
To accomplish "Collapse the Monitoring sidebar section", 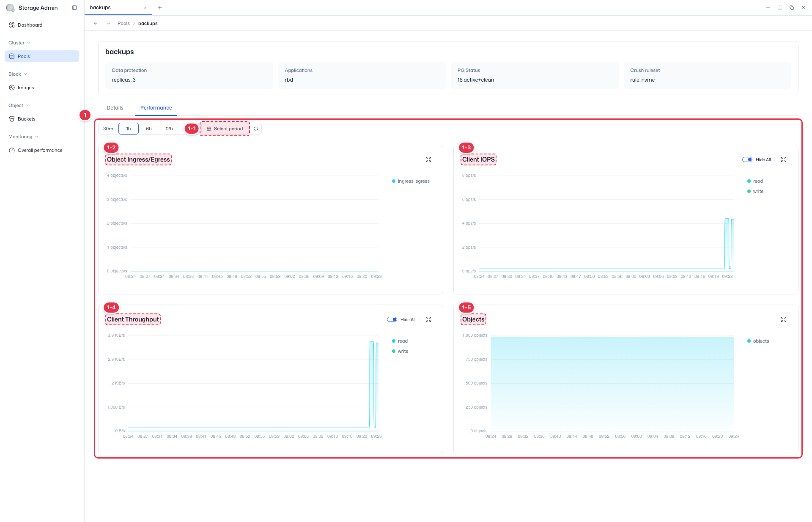I will tap(23, 137).
